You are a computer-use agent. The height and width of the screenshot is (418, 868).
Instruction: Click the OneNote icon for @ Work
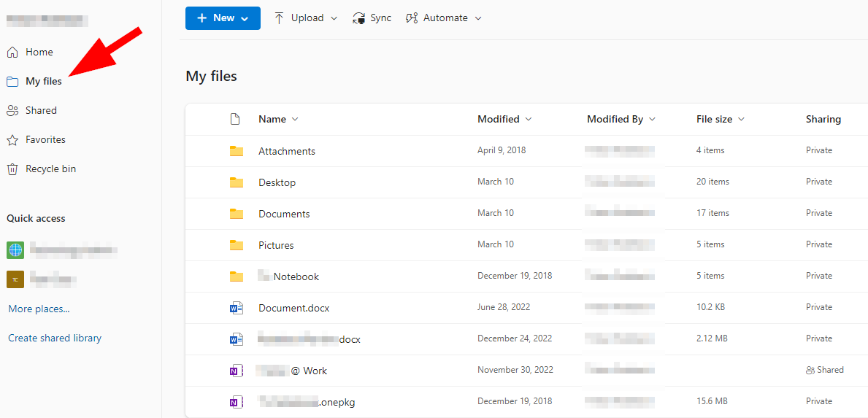click(237, 371)
